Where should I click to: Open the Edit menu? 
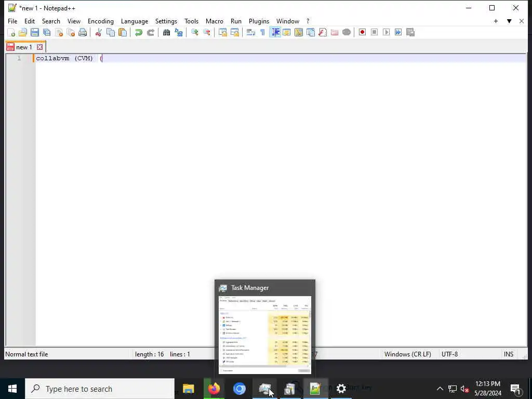click(x=30, y=21)
